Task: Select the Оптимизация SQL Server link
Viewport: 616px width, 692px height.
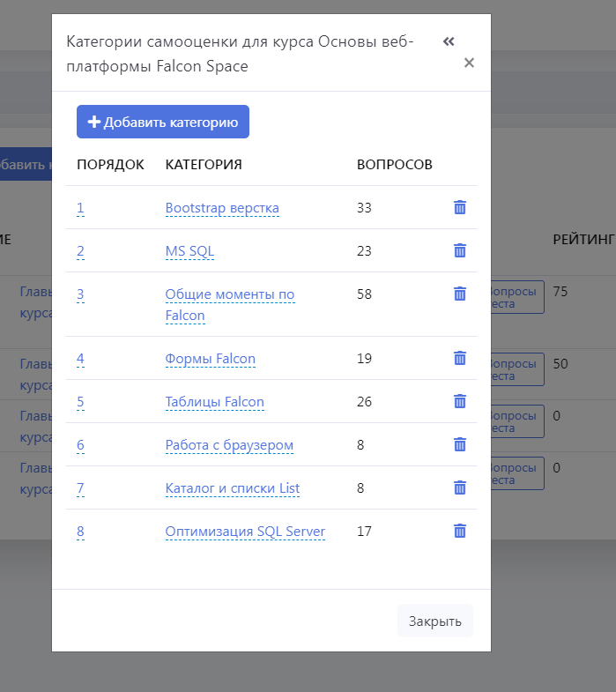Action: (245, 532)
